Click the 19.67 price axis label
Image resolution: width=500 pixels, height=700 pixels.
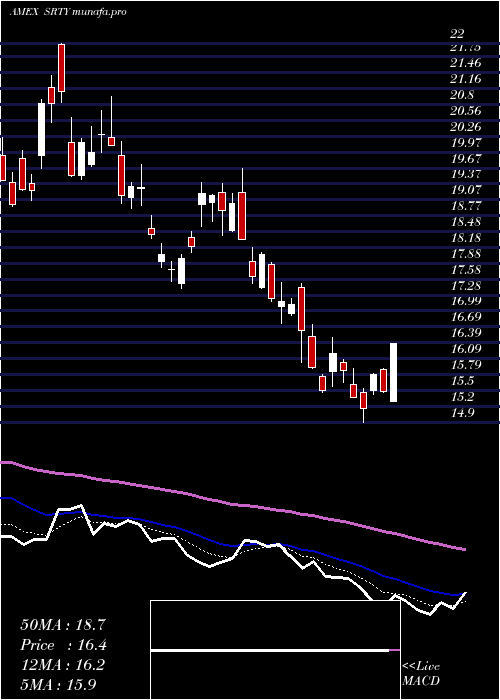pyautogui.click(x=465, y=158)
